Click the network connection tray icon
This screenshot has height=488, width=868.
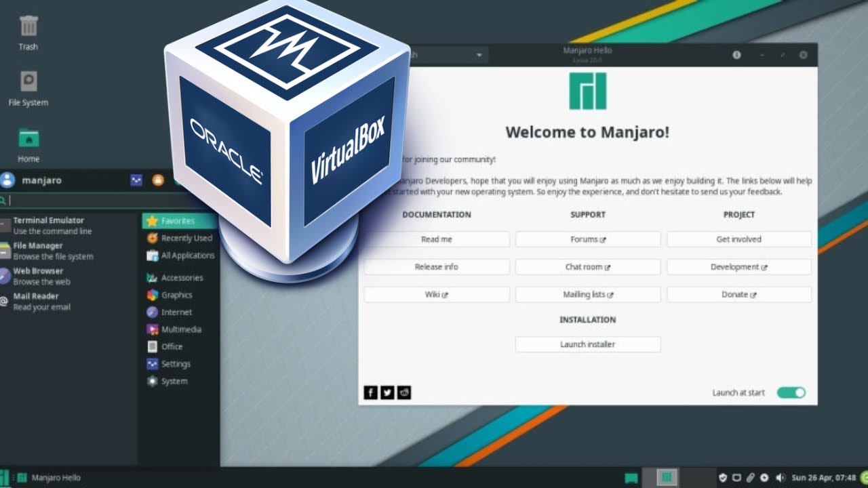[x=736, y=478]
